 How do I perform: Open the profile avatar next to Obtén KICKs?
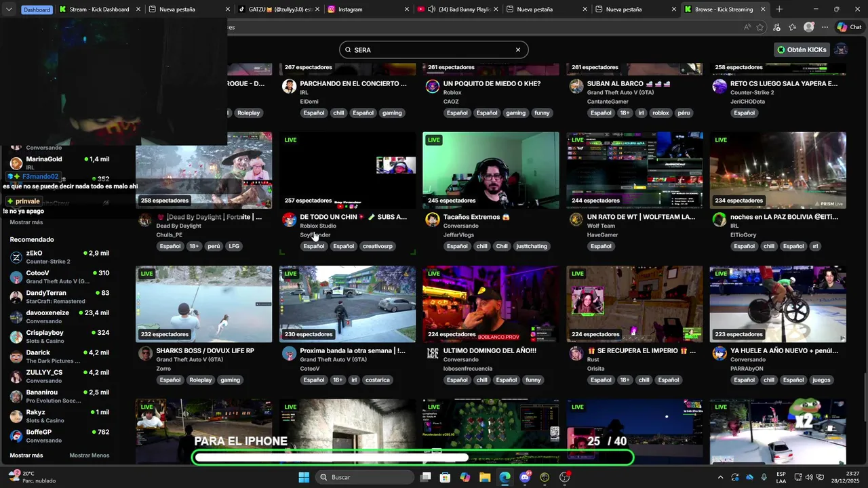(x=841, y=49)
